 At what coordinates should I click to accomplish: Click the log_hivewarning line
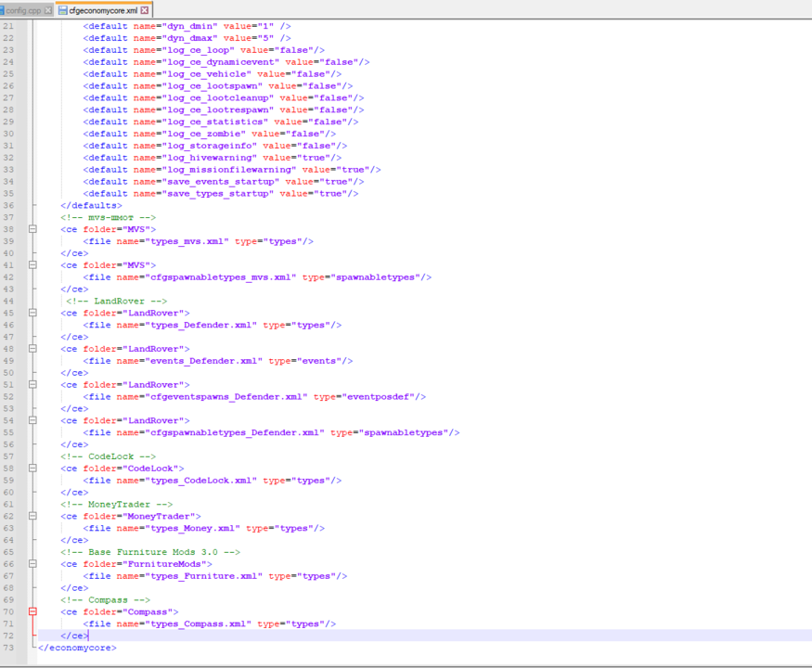pos(213,158)
